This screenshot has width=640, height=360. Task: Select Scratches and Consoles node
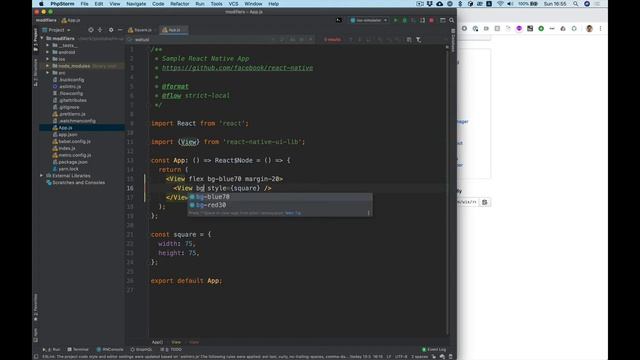(78, 182)
